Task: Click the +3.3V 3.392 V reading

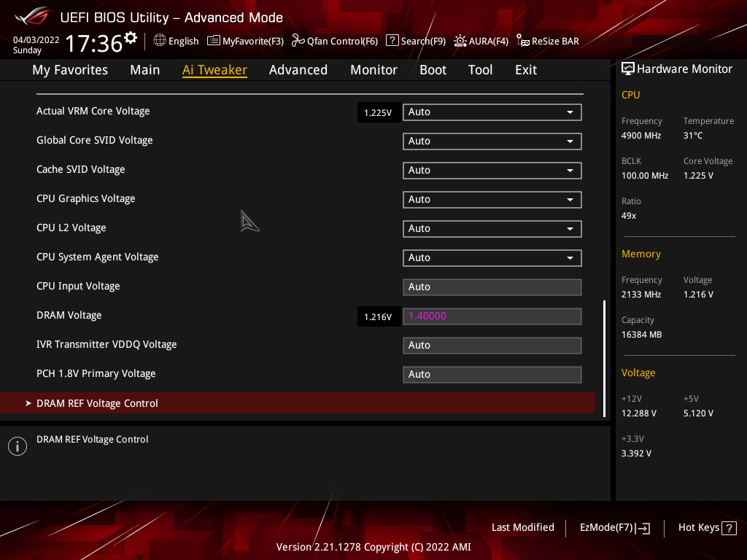Action: click(636, 454)
